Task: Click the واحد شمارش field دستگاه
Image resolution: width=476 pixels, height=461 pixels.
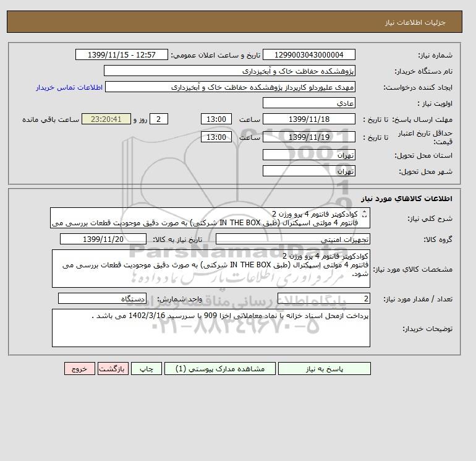Action: point(102,298)
